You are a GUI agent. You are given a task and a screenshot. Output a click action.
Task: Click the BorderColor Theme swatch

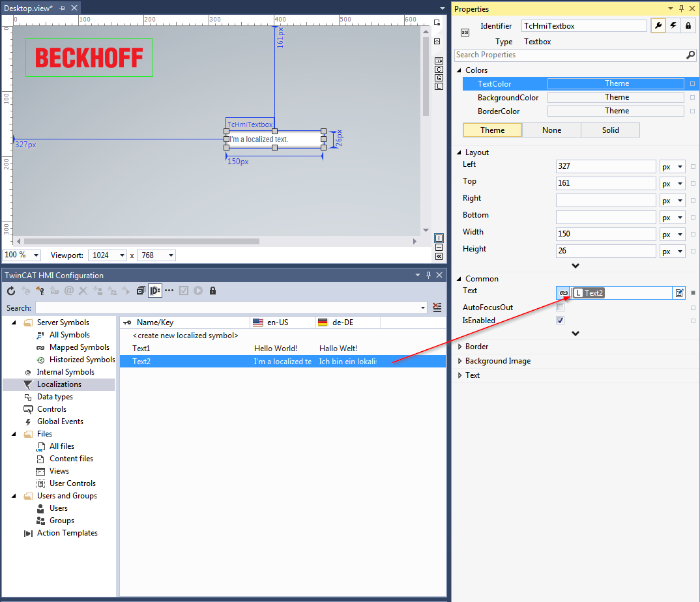point(616,111)
